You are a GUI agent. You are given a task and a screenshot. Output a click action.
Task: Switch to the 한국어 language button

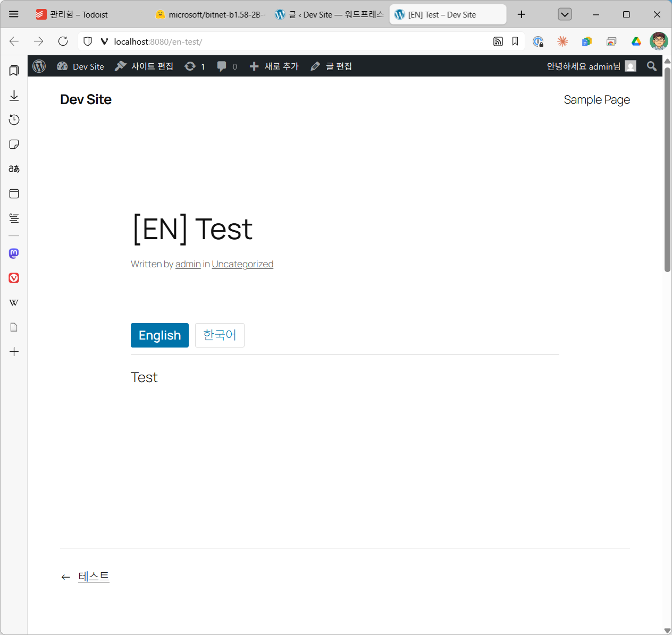point(220,335)
